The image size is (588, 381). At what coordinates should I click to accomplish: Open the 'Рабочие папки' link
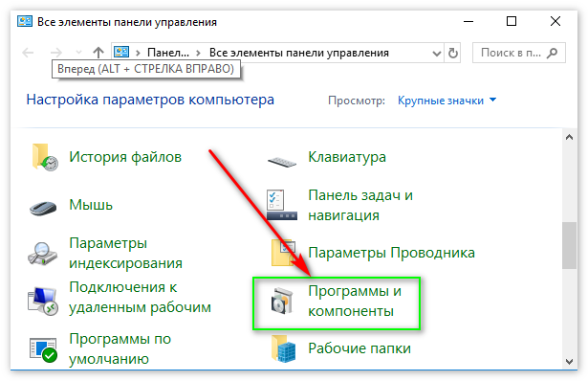[359, 348]
